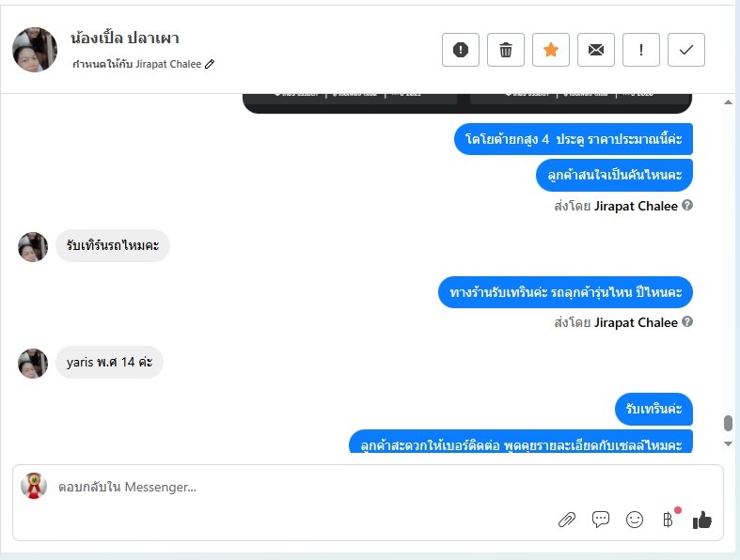Mark the conversation as unread with the envelope icon

click(596, 50)
